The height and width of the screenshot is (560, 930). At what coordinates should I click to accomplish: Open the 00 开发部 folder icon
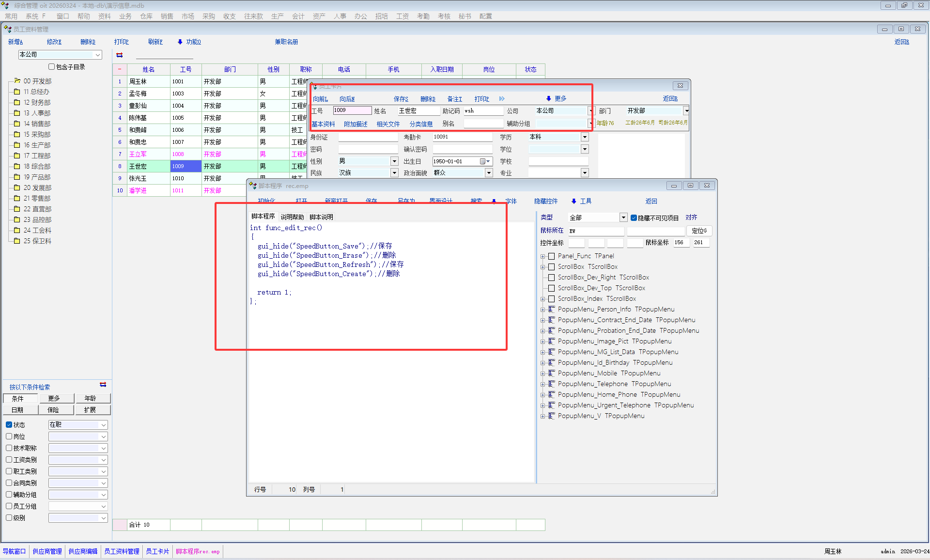click(x=17, y=81)
